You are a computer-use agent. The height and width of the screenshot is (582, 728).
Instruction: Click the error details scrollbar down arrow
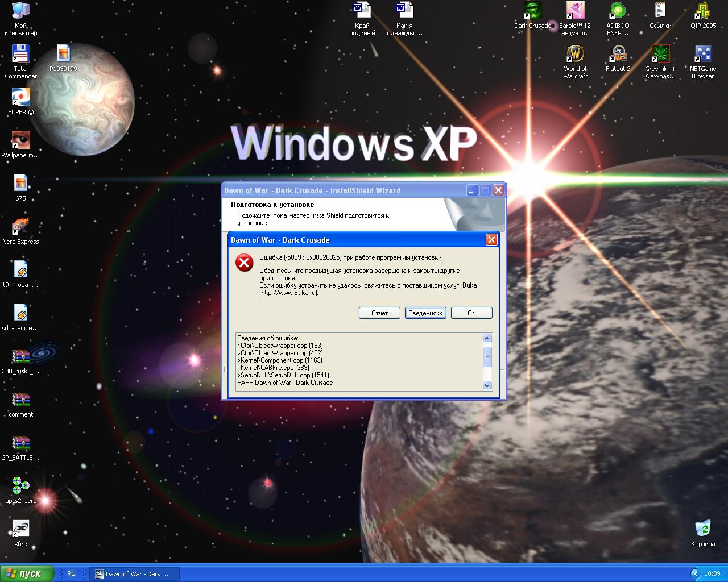coord(487,385)
